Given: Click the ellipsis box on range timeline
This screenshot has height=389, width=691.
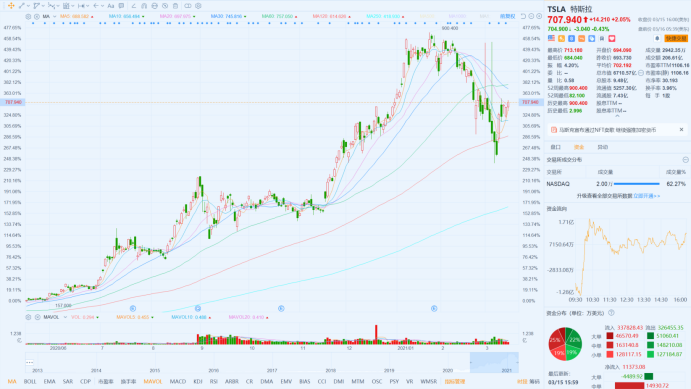Looking at the screenshot, I should click(x=30, y=362).
